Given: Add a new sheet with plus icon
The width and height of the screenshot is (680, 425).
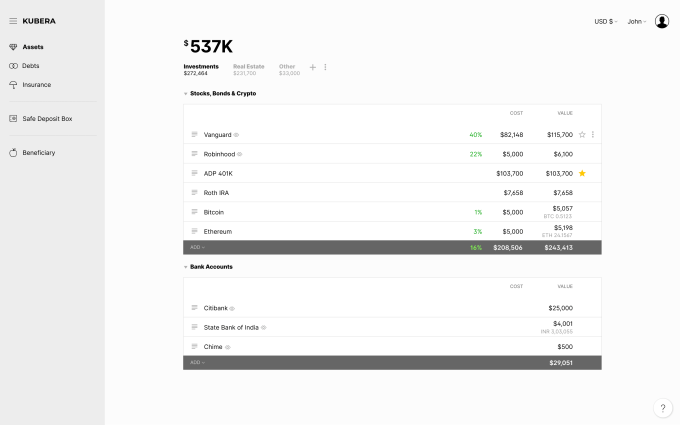Looking at the screenshot, I should click(313, 67).
